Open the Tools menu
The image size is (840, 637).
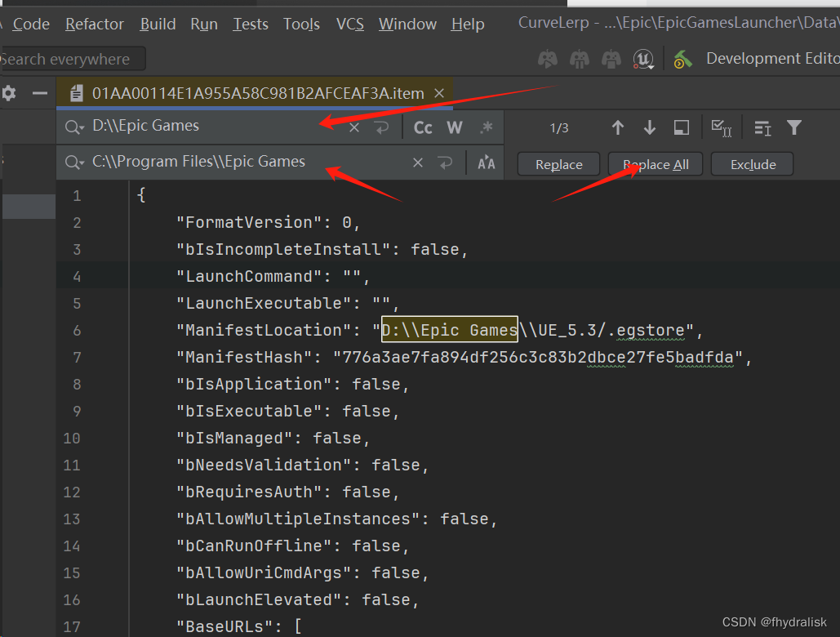(x=301, y=24)
